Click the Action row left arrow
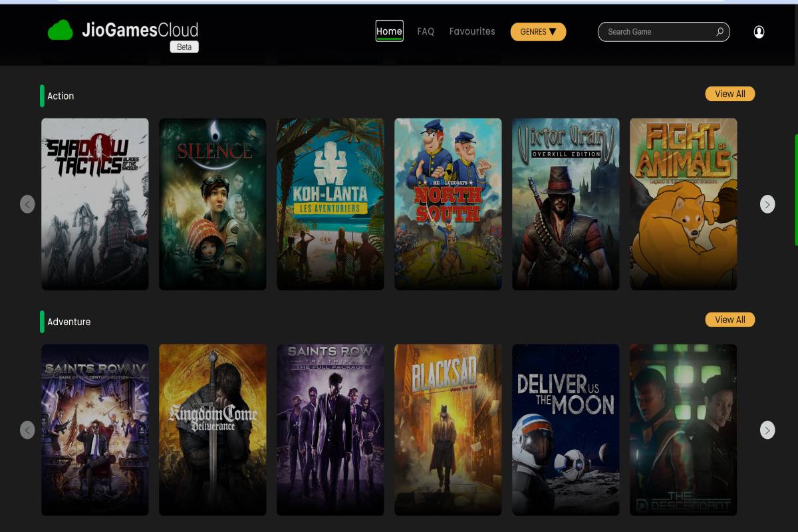The image size is (798, 532). pos(27,204)
